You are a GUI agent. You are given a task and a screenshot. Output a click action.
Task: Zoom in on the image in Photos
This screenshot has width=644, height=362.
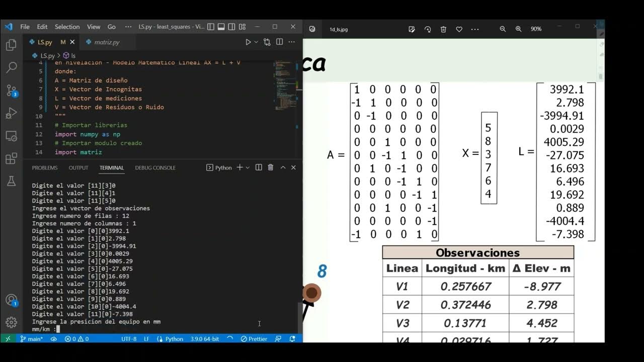tap(519, 29)
